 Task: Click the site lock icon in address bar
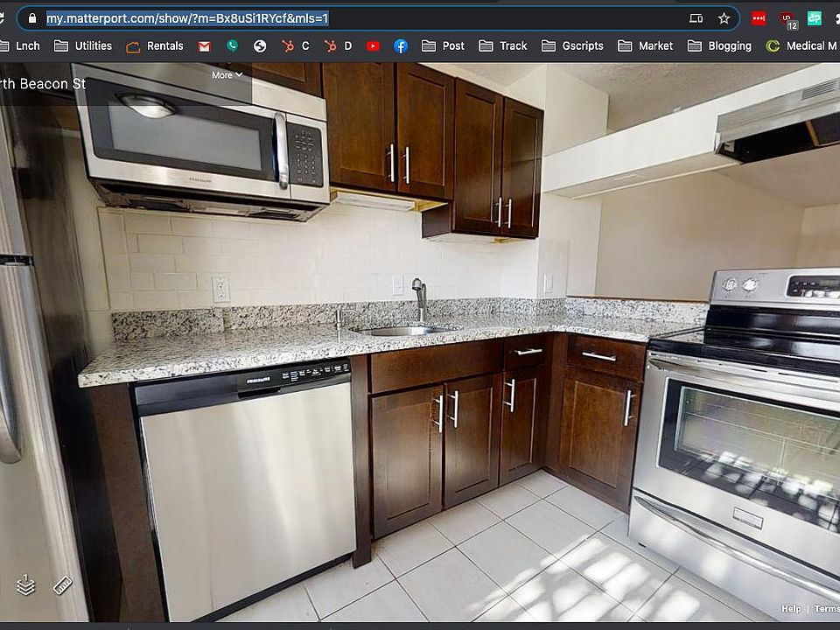32,18
